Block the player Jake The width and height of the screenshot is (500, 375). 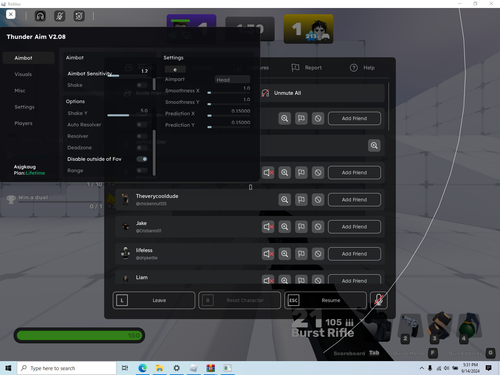pos(318,227)
